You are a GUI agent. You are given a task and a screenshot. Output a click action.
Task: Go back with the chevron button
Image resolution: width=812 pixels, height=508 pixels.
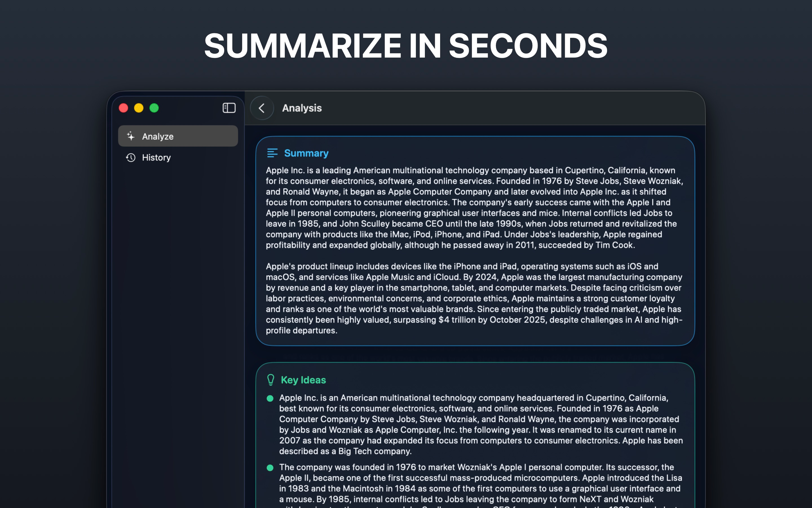click(x=262, y=108)
